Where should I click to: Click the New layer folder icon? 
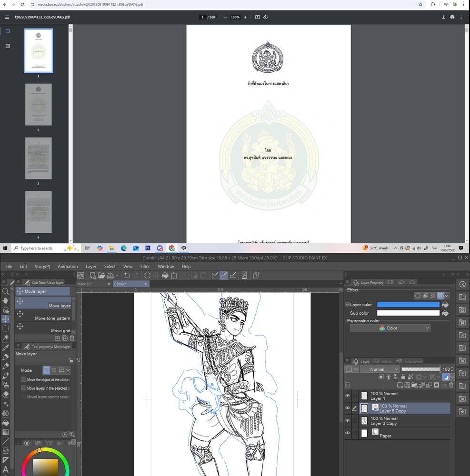coord(414,385)
